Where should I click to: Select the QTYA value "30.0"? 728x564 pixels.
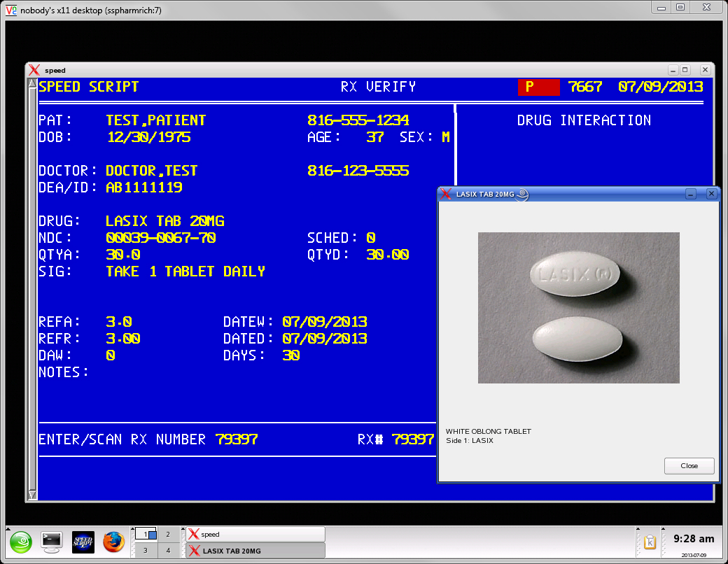coord(123,255)
